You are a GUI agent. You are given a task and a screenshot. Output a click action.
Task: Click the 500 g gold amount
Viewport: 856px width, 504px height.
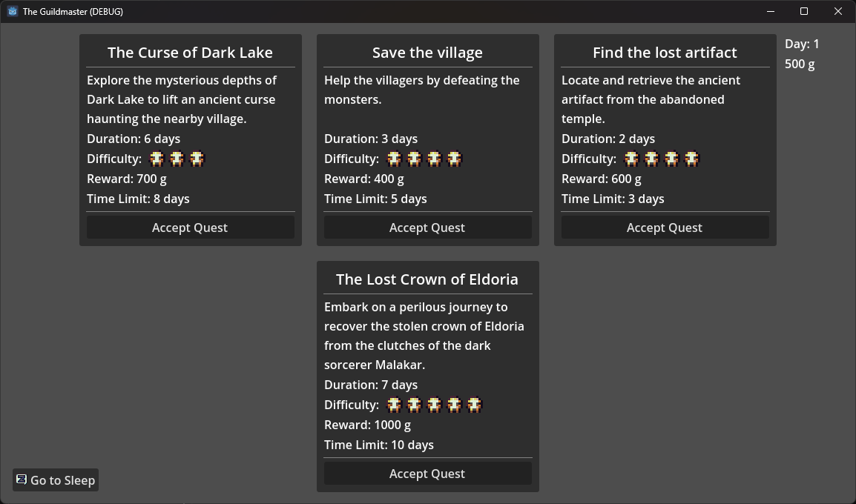[800, 64]
